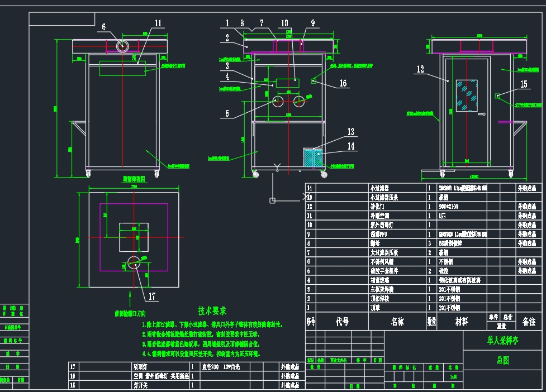Select the '视窗玻璃' name cell in row 4

379,280
